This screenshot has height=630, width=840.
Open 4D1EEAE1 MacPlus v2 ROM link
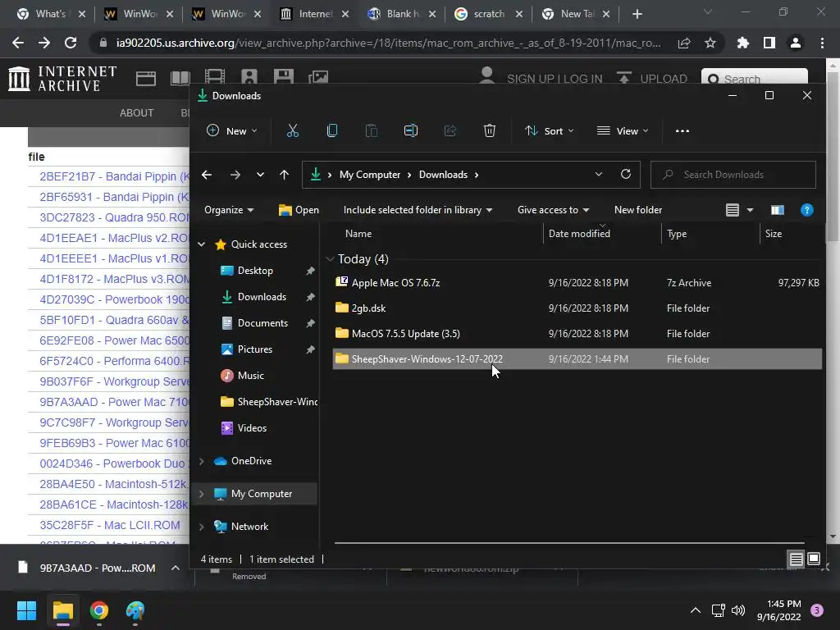(115, 238)
